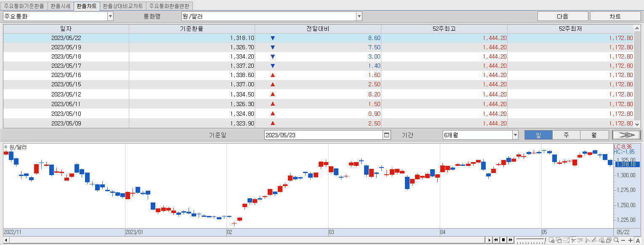This screenshot has height=245, width=644.
Task: Select the 2023/05/10 date cell
Action: [66, 114]
